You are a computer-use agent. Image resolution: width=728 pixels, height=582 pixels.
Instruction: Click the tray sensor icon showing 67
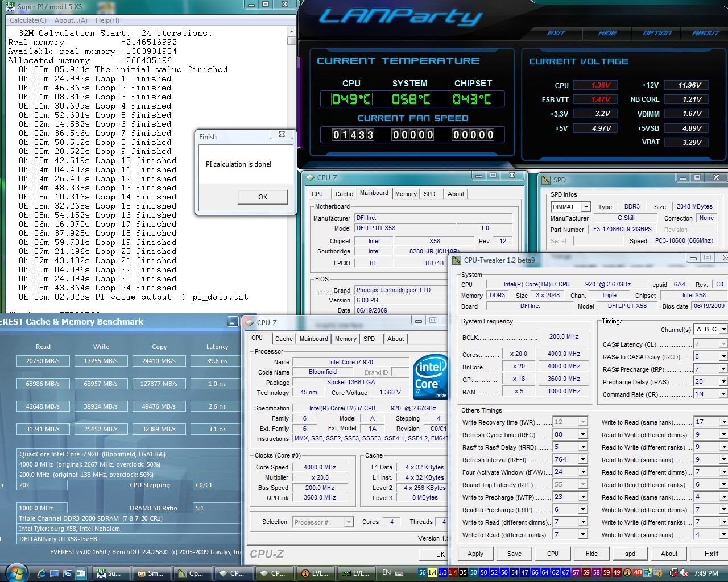565,572
